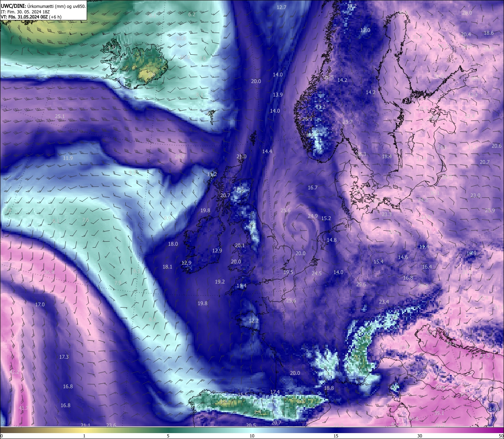This screenshot has height=439, width=504.
Task: Click the 28.0 value in the top-right
Action: click(467, 13)
